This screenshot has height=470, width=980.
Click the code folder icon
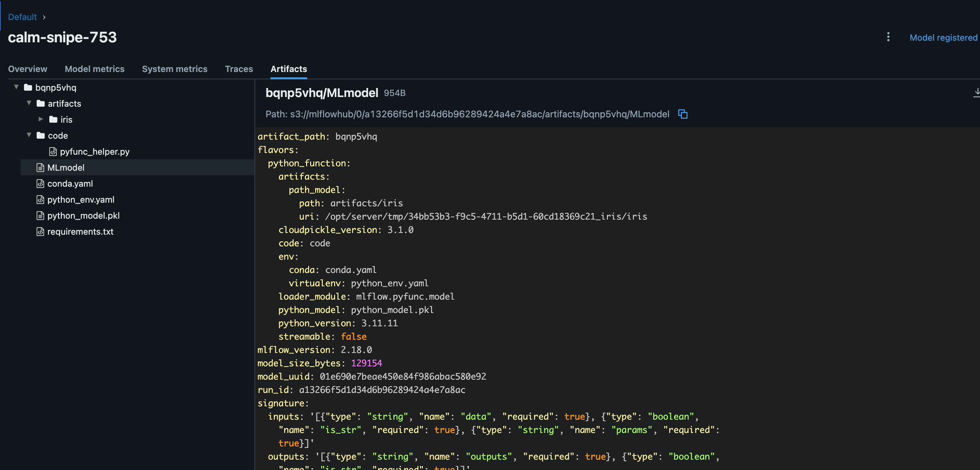click(x=41, y=135)
